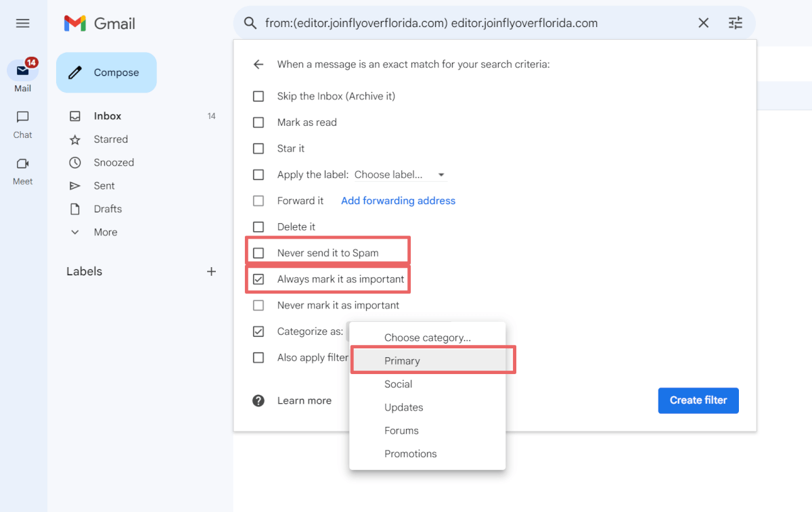
Task: Open the Inbox folder label
Action: click(108, 116)
